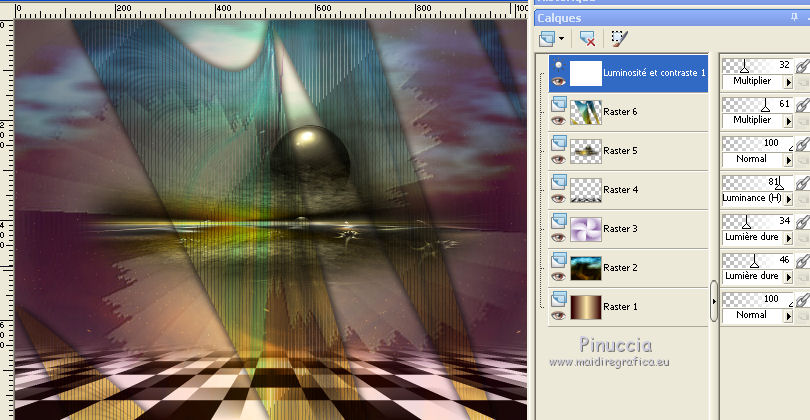Hide the Raster 1 layer

(x=558, y=316)
